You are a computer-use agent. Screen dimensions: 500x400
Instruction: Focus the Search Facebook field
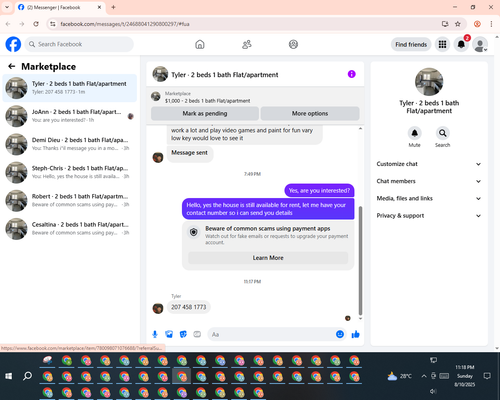79,44
